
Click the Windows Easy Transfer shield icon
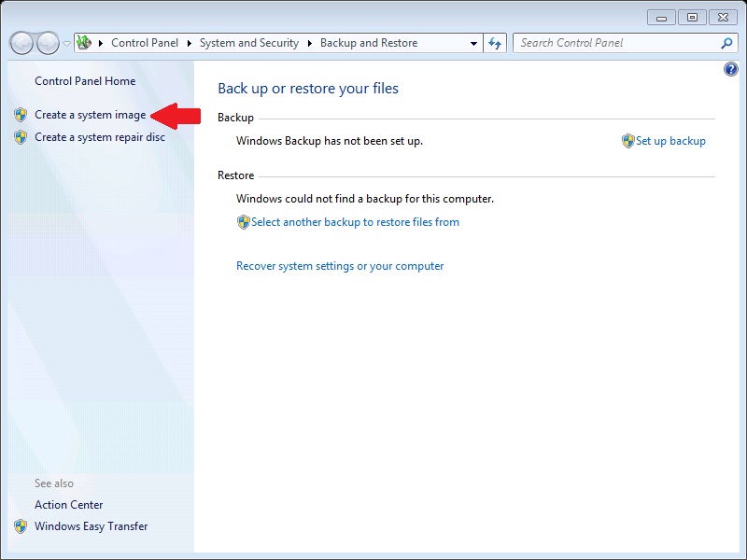pyautogui.click(x=21, y=526)
